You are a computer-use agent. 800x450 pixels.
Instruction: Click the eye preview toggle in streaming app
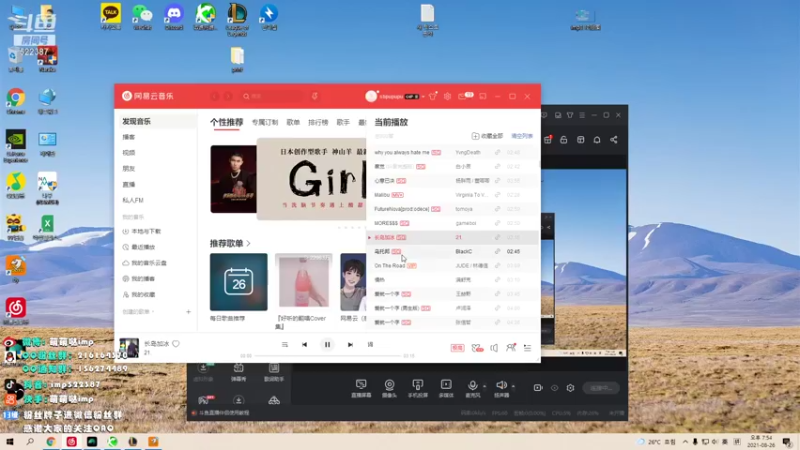[555, 388]
